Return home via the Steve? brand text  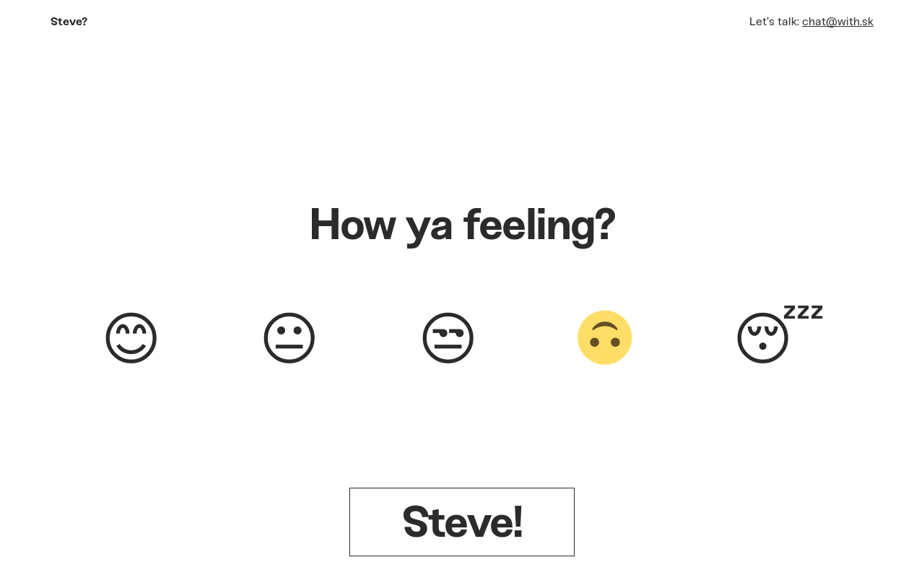(x=69, y=22)
